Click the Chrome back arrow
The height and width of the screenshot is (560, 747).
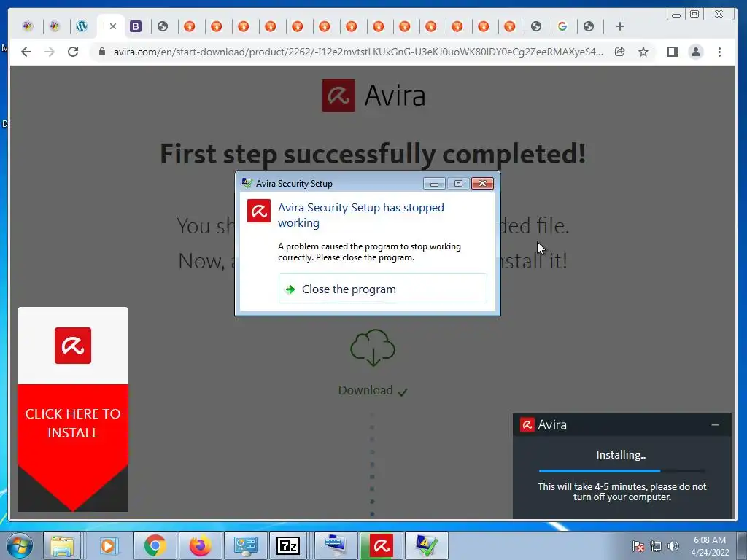pos(26,52)
